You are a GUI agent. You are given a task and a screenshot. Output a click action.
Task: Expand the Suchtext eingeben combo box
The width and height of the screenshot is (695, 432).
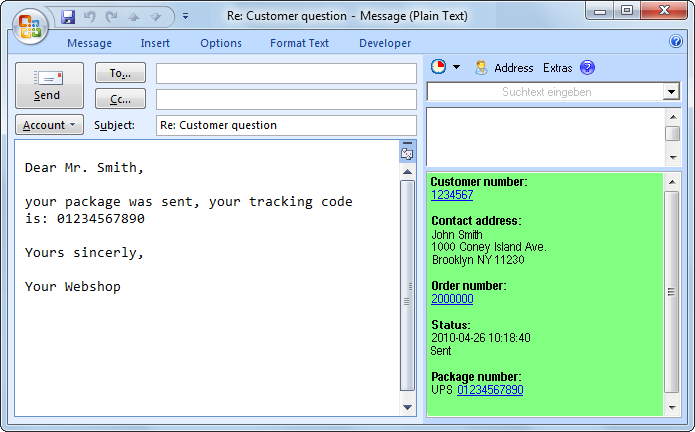tap(671, 92)
